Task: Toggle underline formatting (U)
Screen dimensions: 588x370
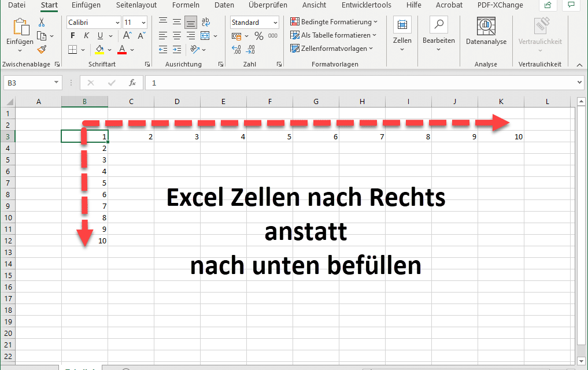Action: click(100, 36)
